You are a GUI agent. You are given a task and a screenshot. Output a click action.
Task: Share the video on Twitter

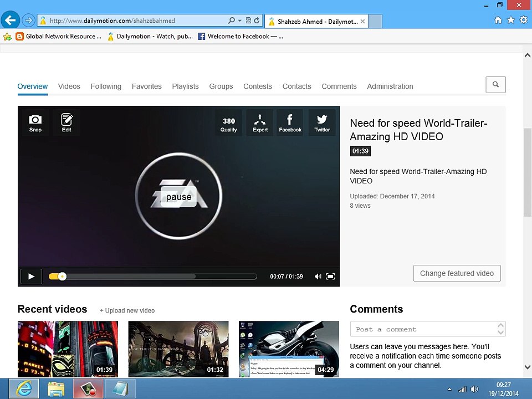[x=322, y=123]
